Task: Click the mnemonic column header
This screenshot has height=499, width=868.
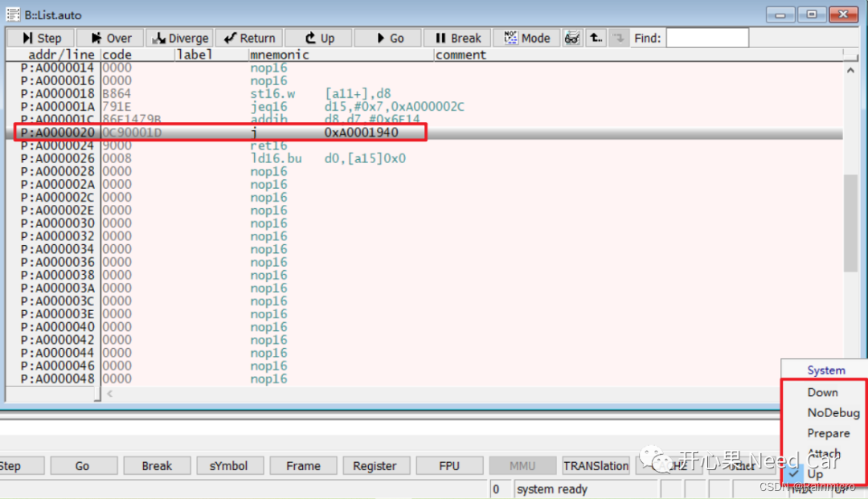Action: coord(279,54)
